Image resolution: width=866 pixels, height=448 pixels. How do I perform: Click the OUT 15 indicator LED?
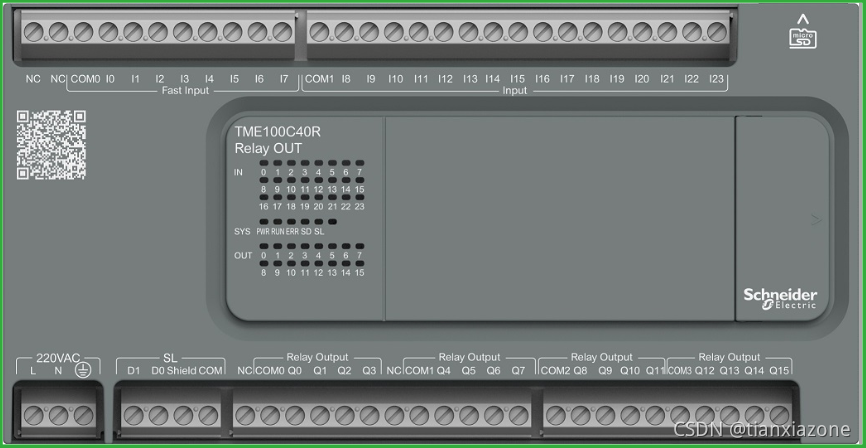pyautogui.click(x=360, y=263)
